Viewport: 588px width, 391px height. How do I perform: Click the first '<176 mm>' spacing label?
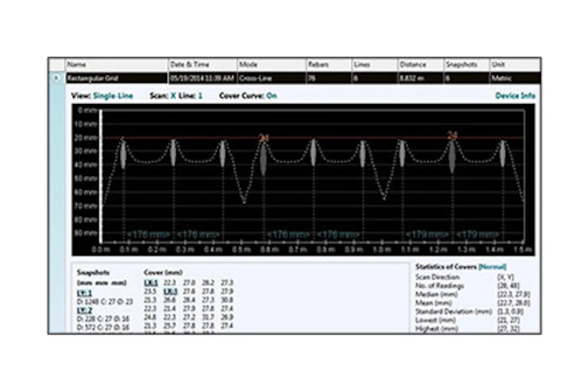(x=148, y=234)
